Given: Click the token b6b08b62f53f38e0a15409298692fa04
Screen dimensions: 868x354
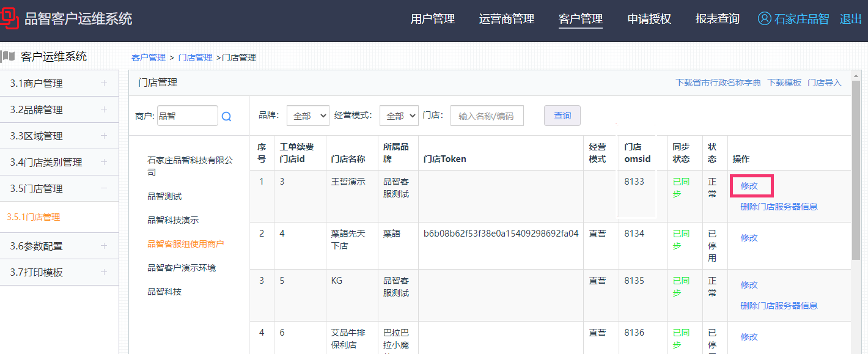Looking at the screenshot, I should coord(501,234).
